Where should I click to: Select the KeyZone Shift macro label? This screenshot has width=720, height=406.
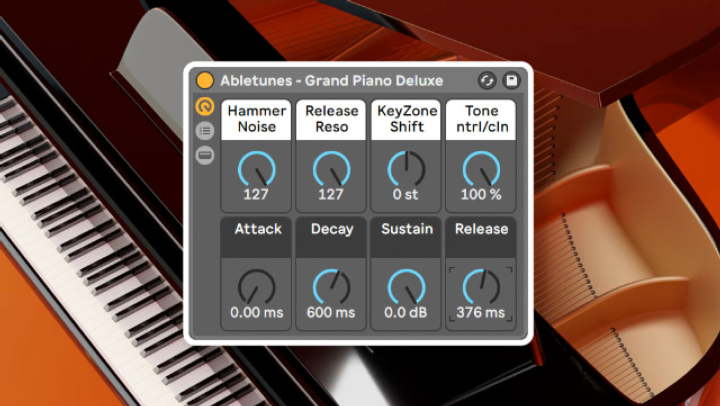[406, 120]
